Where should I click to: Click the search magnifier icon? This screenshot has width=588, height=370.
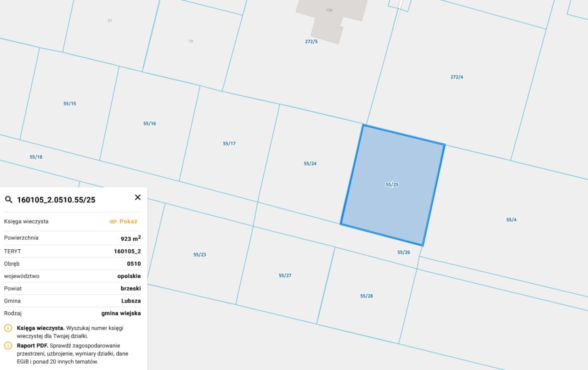click(x=8, y=200)
